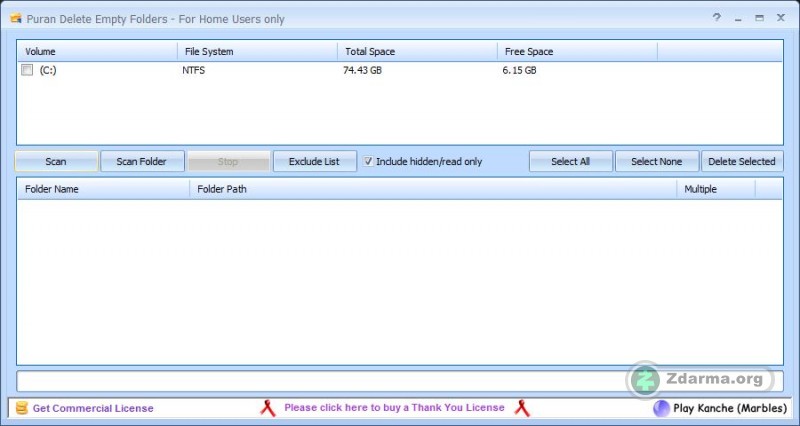This screenshot has width=800, height=426.
Task: Open the Exclude List
Action: pos(314,161)
